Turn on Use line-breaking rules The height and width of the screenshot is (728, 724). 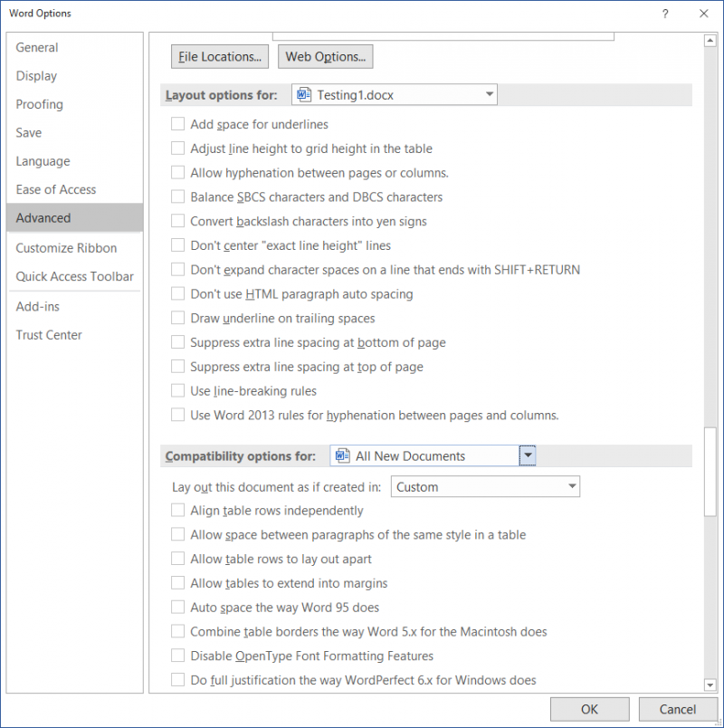coord(178,390)
